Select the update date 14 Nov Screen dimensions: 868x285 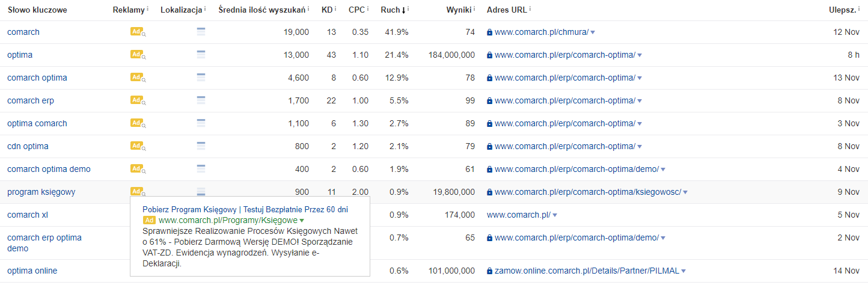click(847, 271)
